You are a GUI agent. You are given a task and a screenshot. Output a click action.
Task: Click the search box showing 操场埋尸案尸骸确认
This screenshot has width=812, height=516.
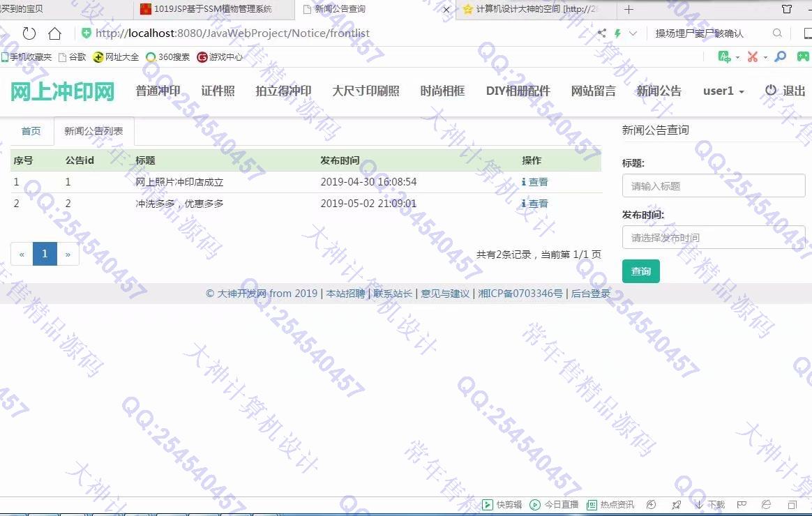pos(699,33)
